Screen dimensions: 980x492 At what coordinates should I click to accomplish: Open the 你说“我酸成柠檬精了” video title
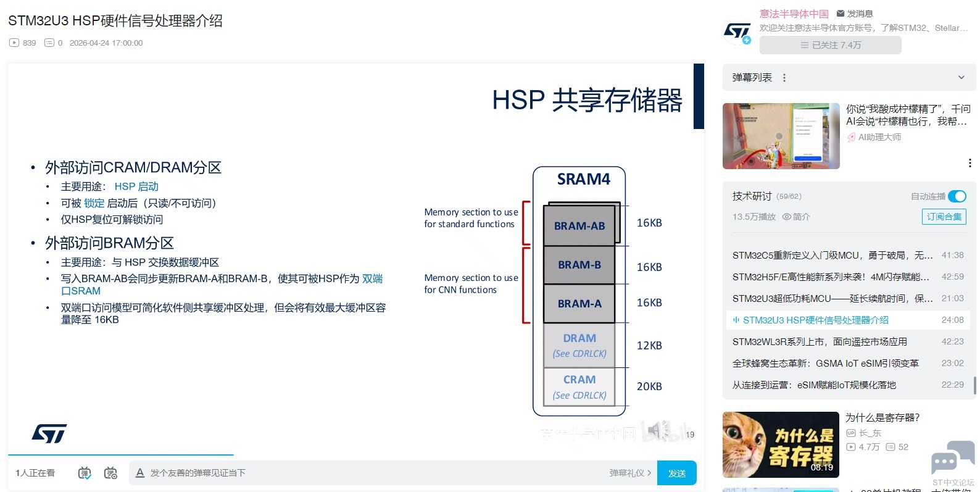pyautogui.click(x=908, y=115)
